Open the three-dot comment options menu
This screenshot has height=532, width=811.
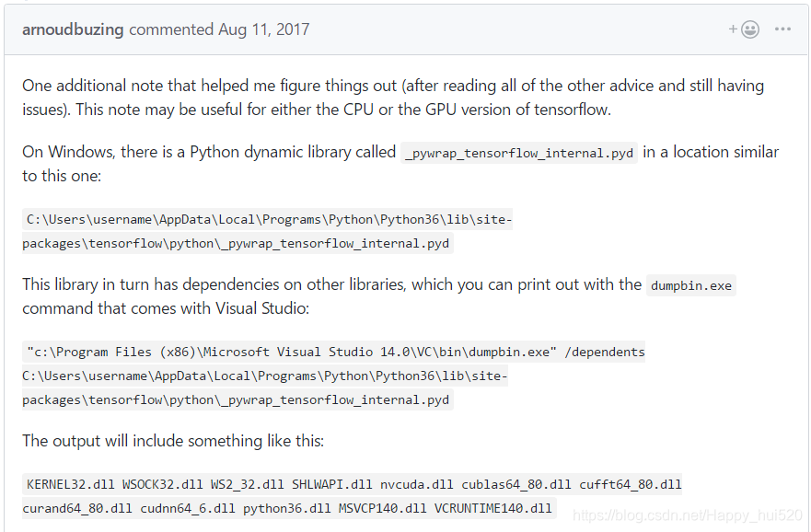point(782,29)
